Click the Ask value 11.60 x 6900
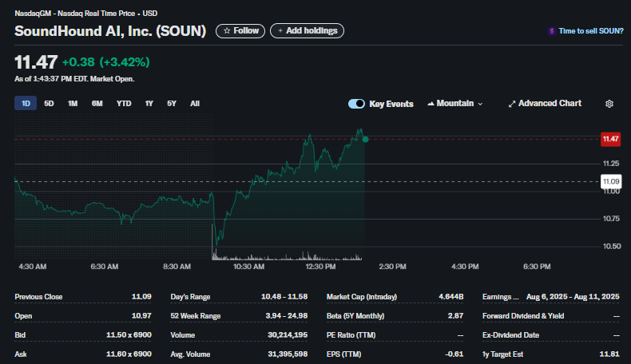The height and width of the screenshot is (364, 631). 129,354
